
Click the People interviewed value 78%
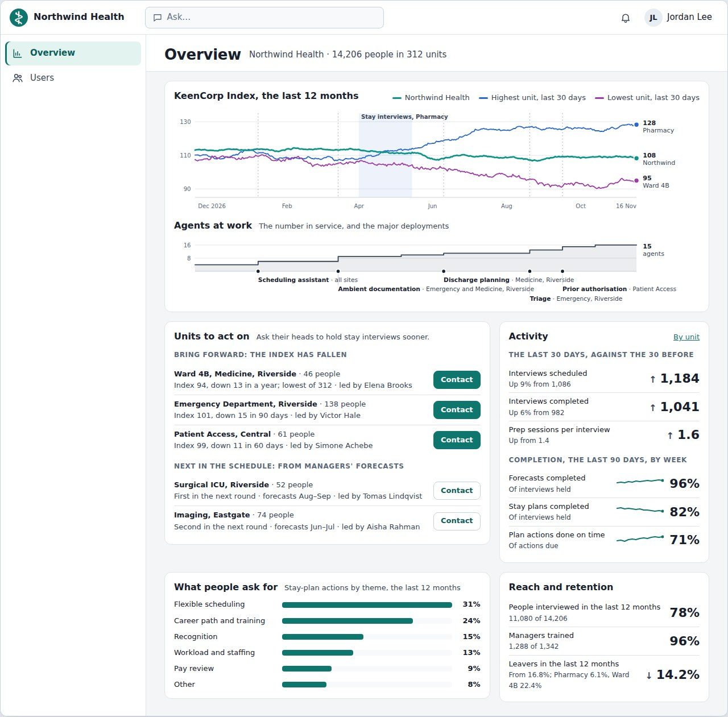pos(685,613)
